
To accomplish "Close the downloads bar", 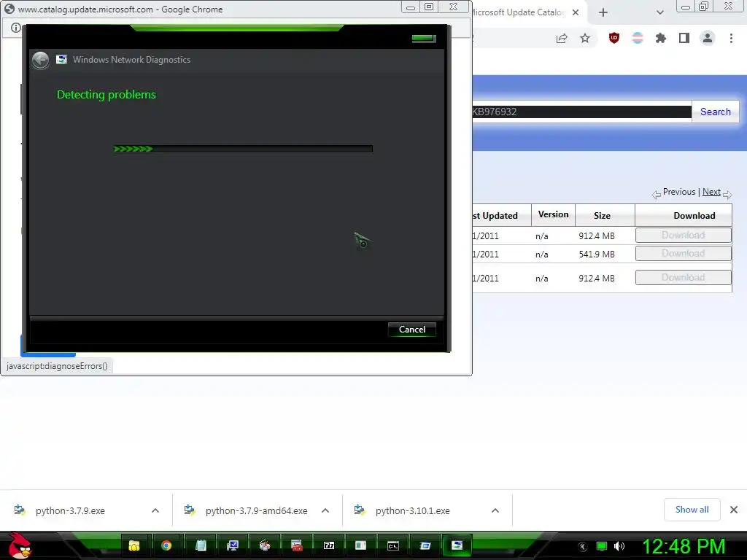I will [x=734, y=510].
